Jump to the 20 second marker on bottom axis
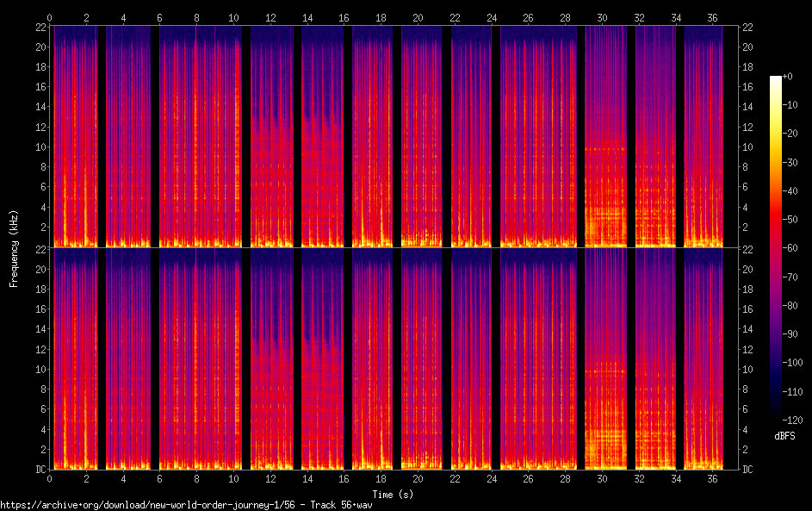This screenshot has width=812, height=511. 418,478
